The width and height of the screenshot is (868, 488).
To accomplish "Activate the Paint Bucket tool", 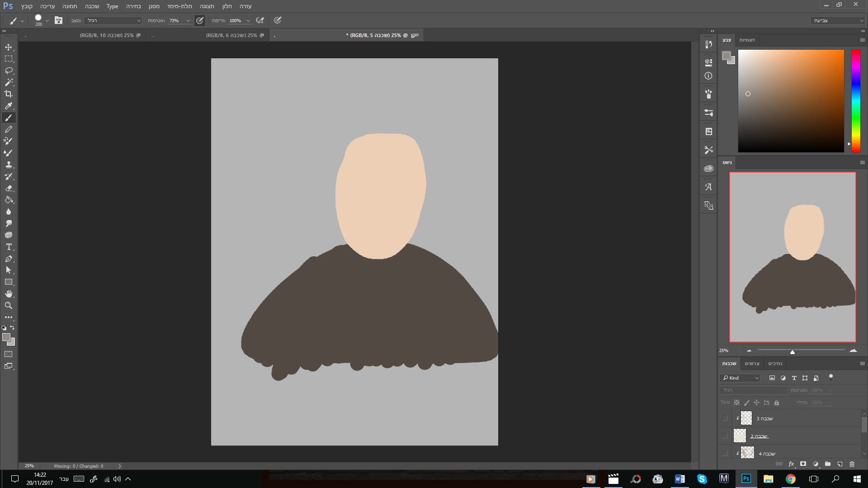I will click(9, 200).
